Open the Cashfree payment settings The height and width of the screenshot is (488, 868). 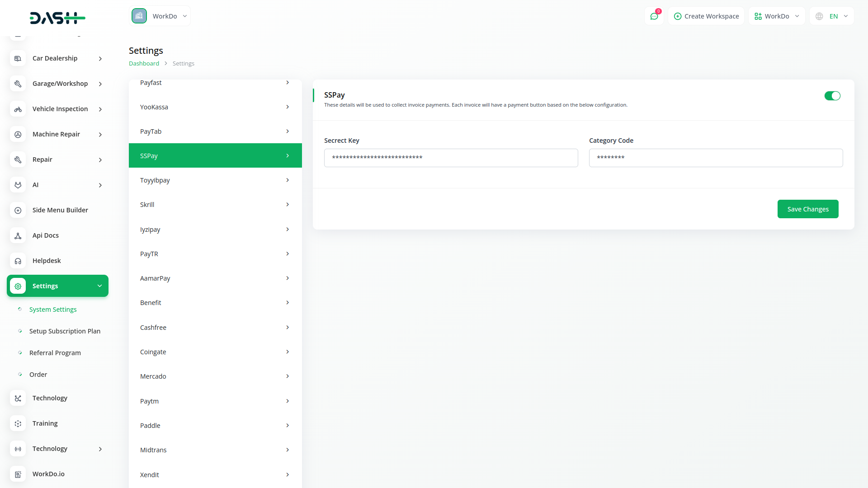click(x=215, y=328)
